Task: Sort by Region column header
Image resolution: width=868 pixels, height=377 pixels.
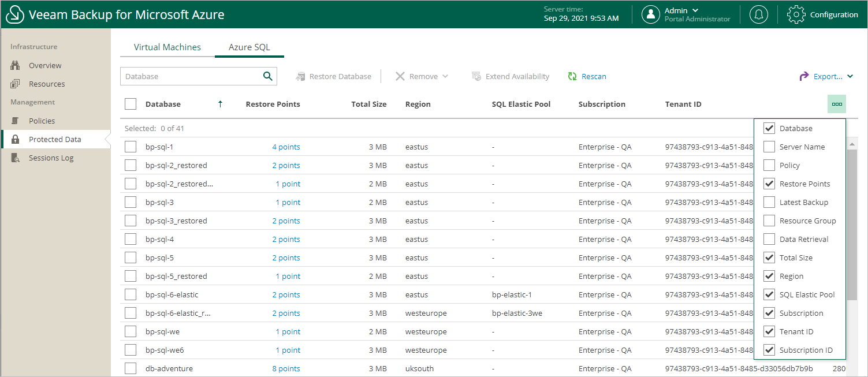Action: pyautogui.click(x=418, y=104)
